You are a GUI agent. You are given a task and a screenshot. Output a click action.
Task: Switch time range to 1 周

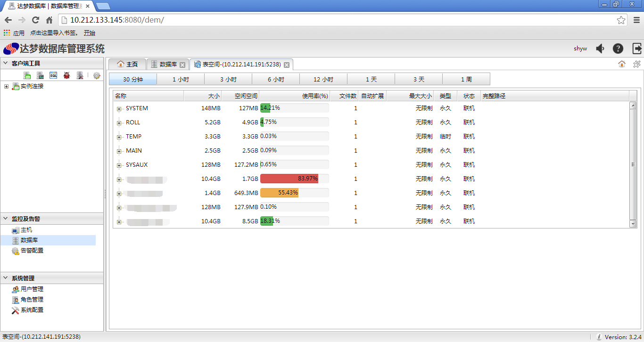466,79
